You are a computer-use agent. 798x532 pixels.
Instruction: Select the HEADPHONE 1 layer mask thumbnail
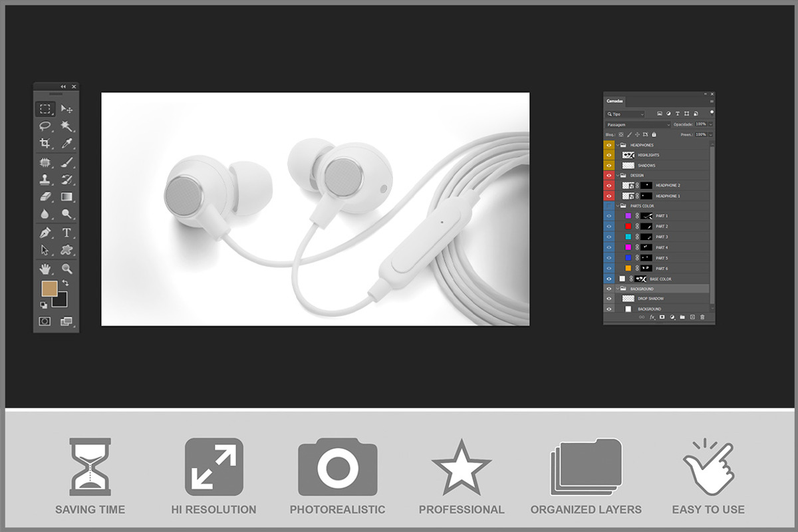click(646, 196)
